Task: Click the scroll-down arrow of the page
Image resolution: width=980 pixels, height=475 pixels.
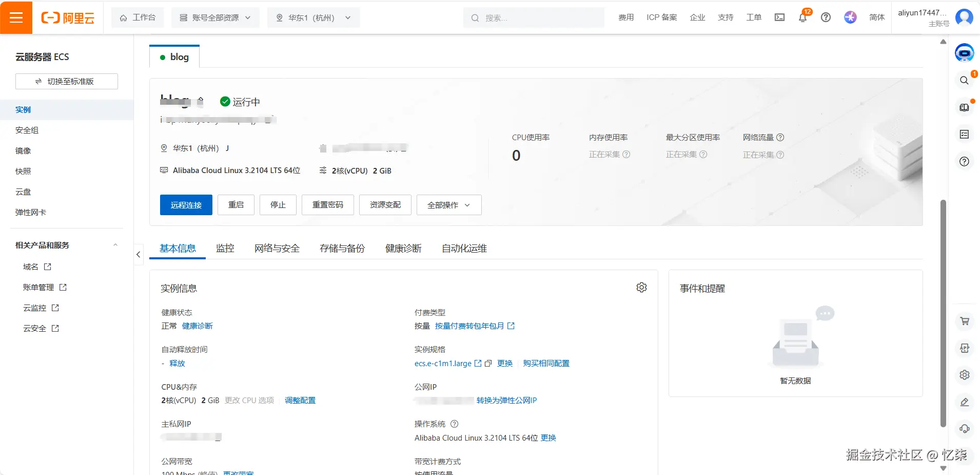Action: [943, 468]
